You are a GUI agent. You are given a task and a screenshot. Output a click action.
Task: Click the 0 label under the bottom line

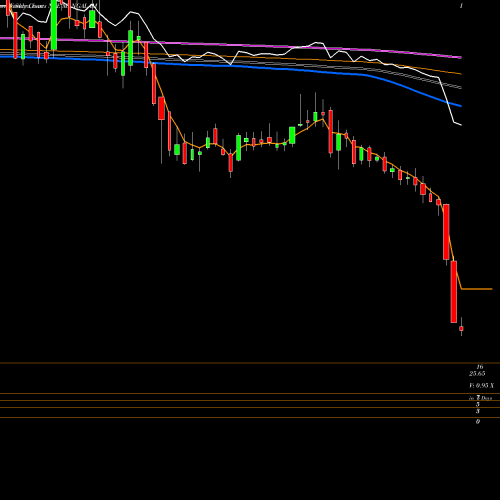(x=478, y=422)
